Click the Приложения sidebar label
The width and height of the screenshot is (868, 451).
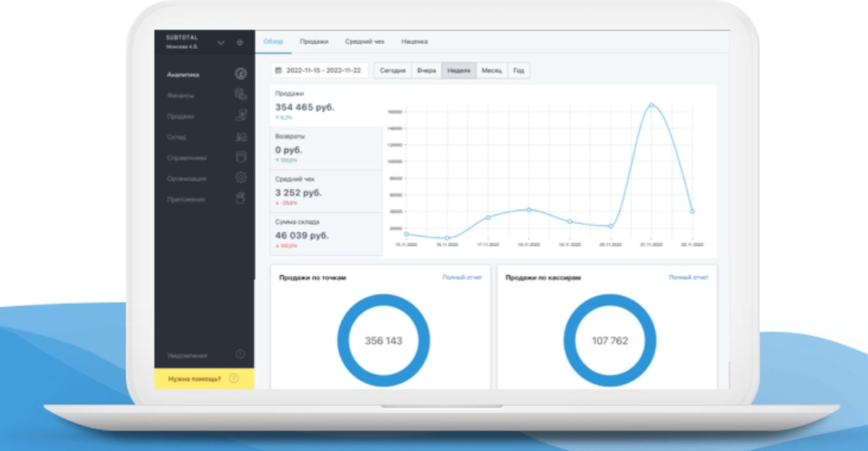click(186, 199)
